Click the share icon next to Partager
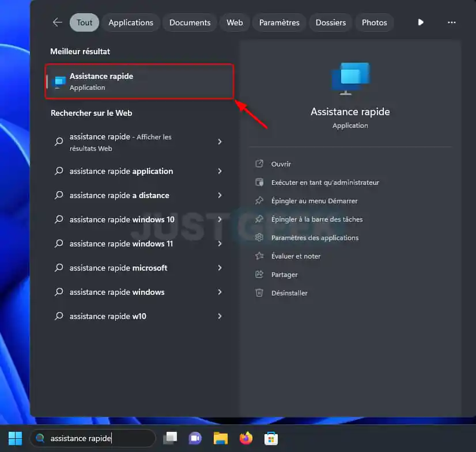476x452 pixels. [x=259, y=274]
